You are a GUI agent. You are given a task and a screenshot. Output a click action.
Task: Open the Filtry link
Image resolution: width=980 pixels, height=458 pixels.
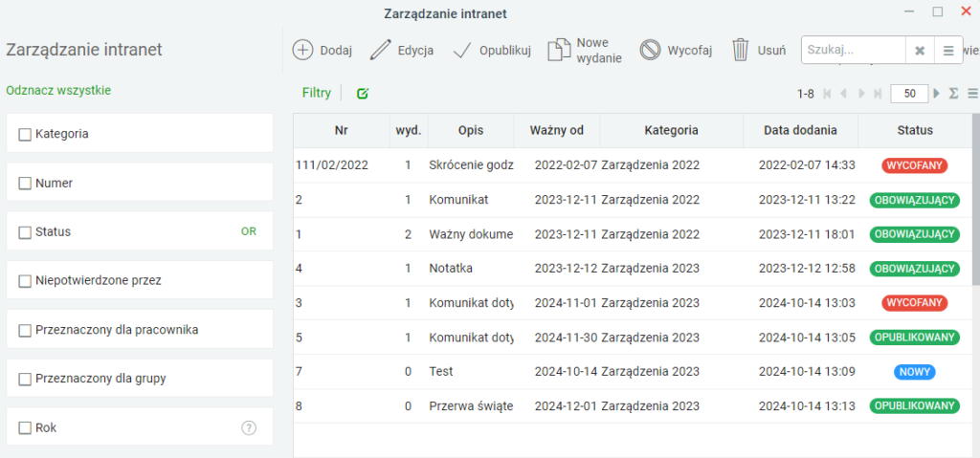pyautogui.click(x=317, y=94)
